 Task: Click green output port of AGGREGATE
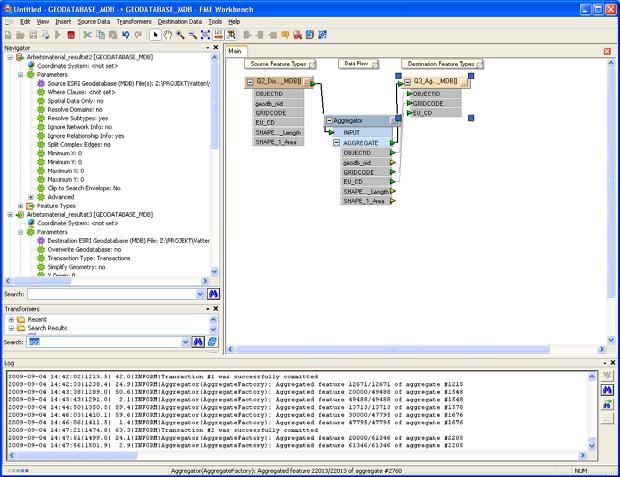(392, 143)
